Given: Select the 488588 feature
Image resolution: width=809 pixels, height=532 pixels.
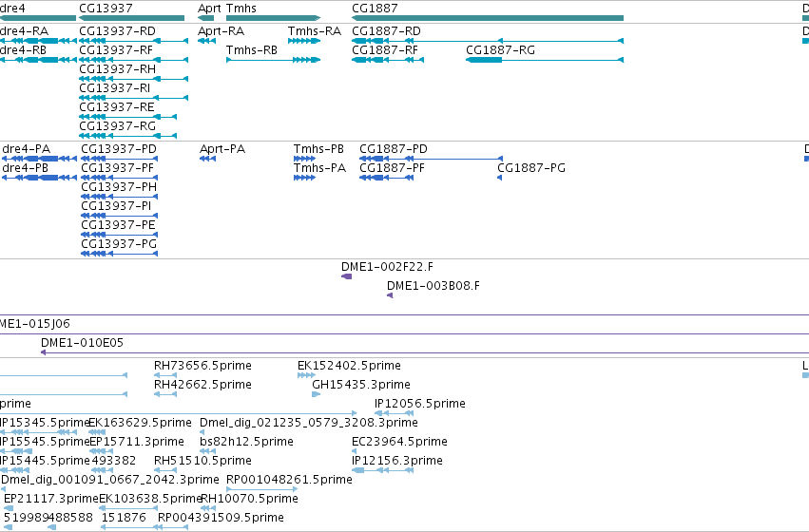Looking at the screenshot, I should (51, 527).
